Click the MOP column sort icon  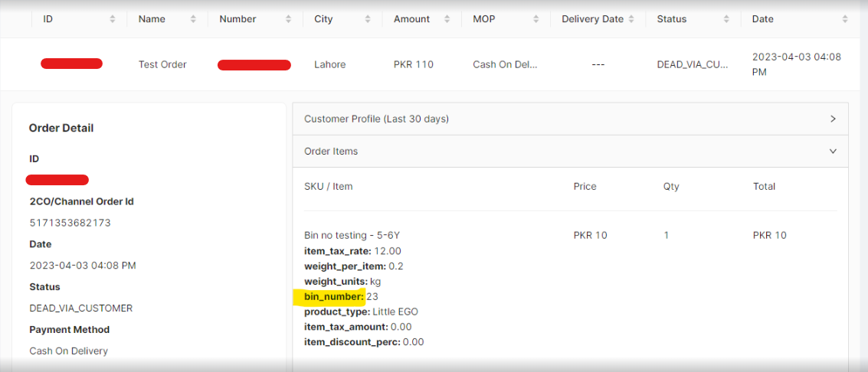[536, 19]
